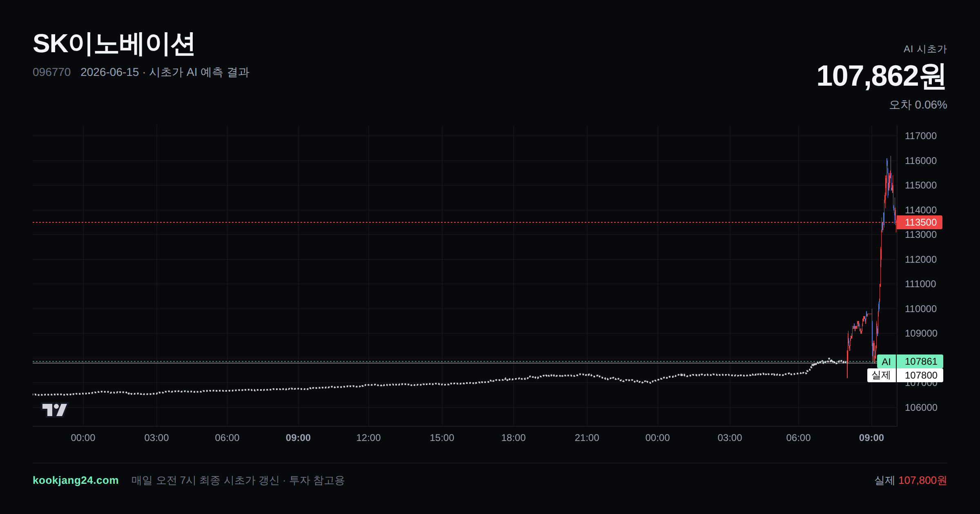Click the 실제 107,800원 footer value
This screenshot has width=980, height=514.
(x=911, y=480)
